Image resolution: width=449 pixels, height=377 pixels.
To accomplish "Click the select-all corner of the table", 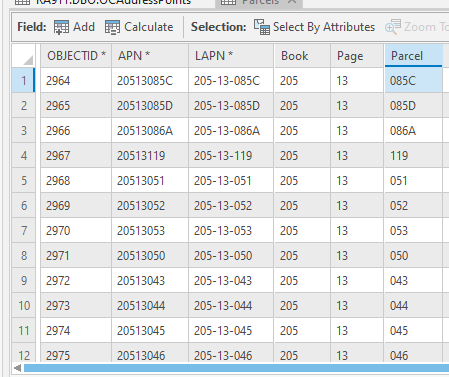I will [x=24, y=56].
